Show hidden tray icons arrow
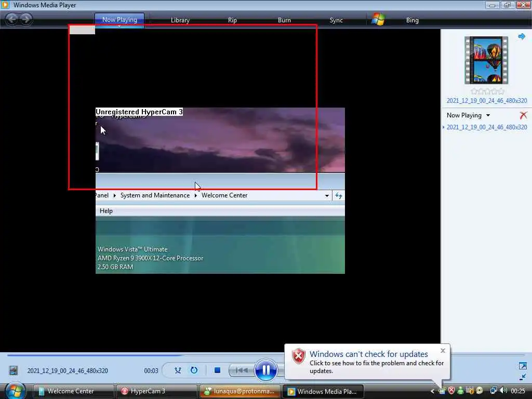Image resolution: width=532 pixels, height=399 pixels. (x=432, y=391)
